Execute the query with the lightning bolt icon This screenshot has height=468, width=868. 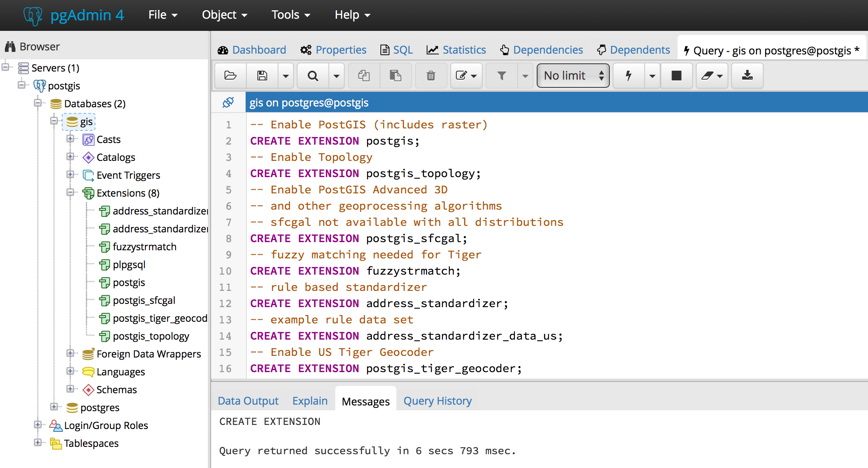(x=628, y=76)
